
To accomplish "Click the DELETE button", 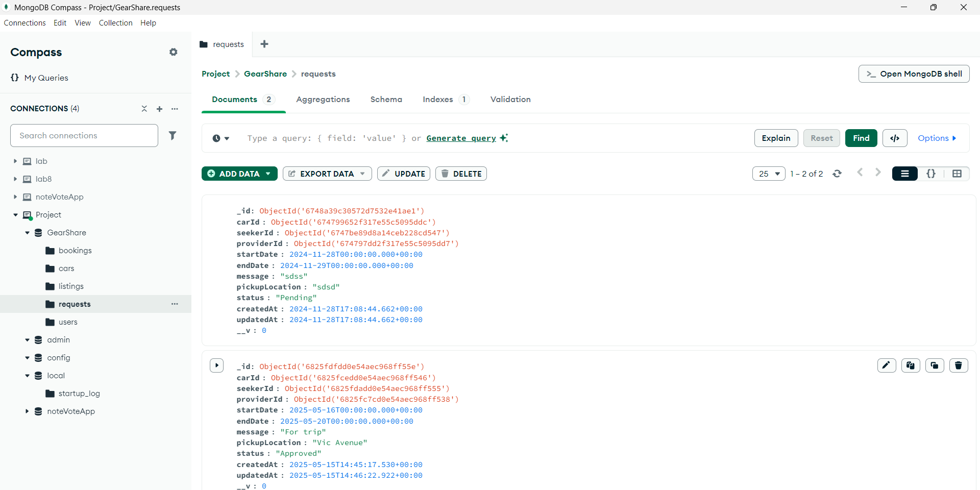I will [461, 174].
